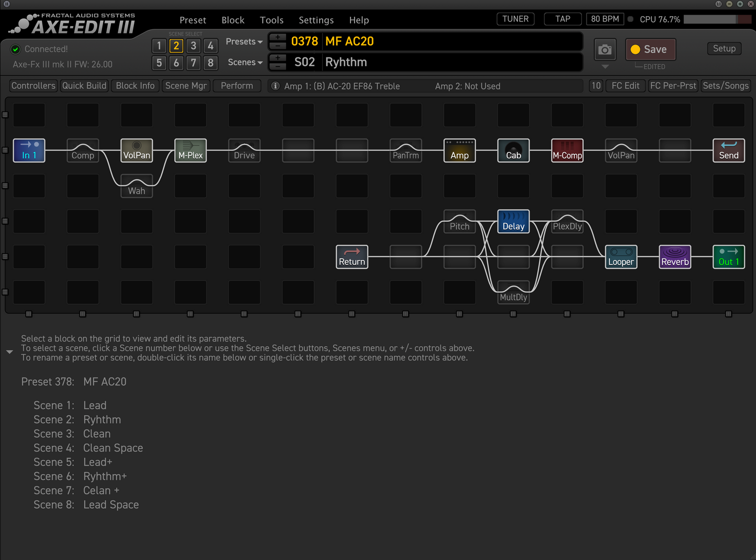This screenshot has height=560, width=756.
Task: Click the camera snapshot icon
Action: [605, 50]
